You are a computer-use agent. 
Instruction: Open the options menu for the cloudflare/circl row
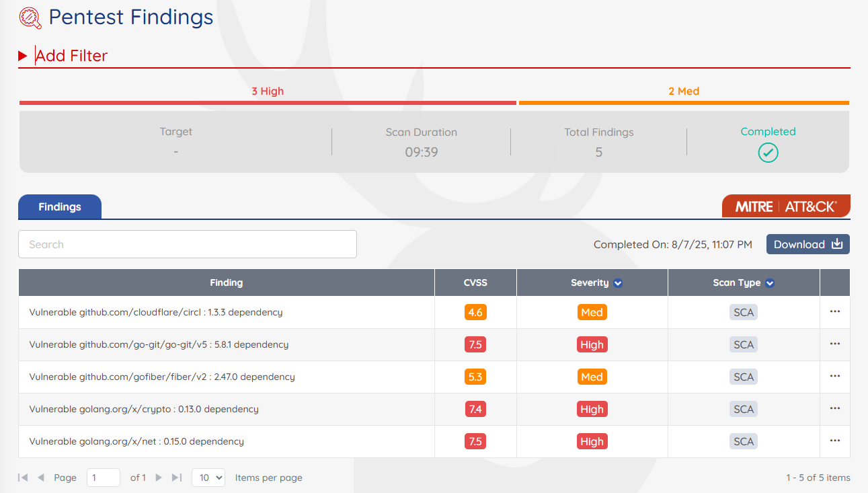click(x=835, y=311)
